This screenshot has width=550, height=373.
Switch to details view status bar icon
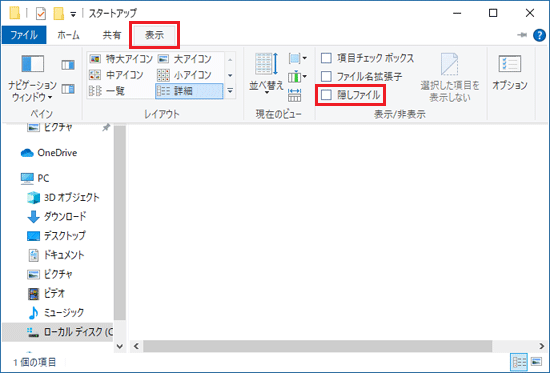519,362
